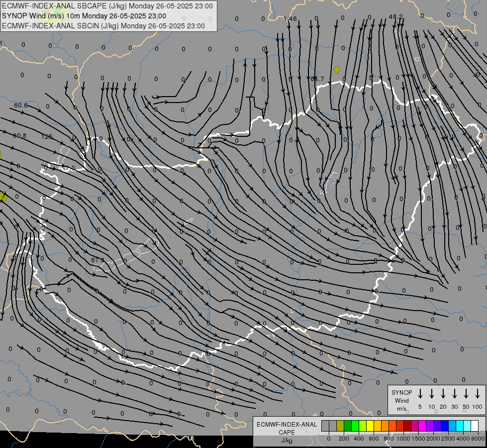Click wind legend speed label 5

coord(420,407)
